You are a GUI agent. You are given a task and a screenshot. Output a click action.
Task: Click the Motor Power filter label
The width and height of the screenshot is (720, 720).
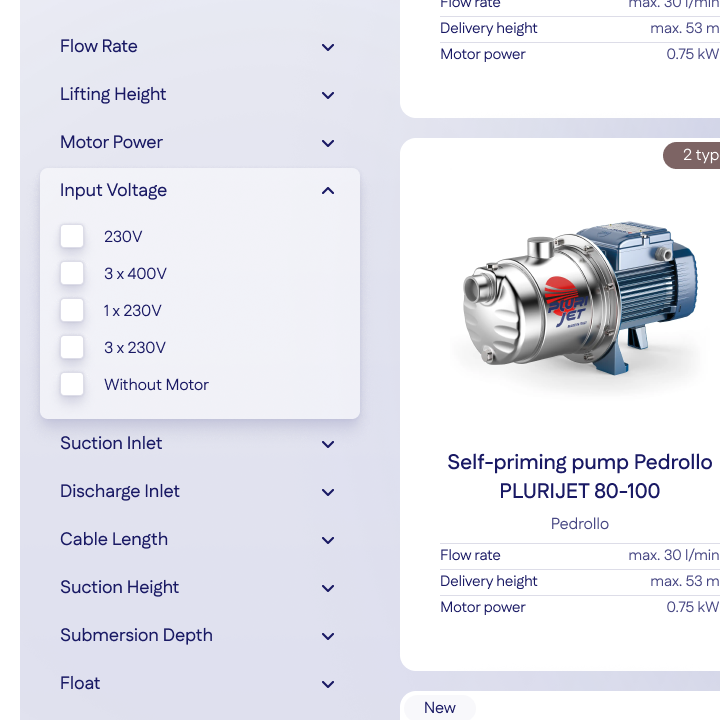[x=111, y=142]
